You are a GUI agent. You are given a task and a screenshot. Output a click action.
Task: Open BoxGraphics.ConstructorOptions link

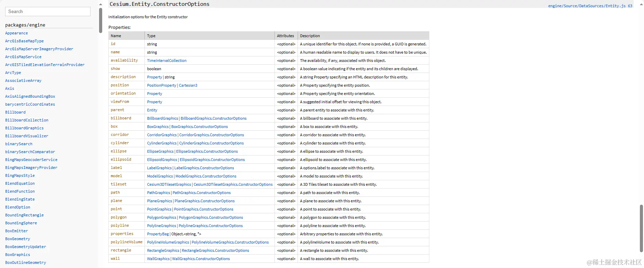coord(200,127)
